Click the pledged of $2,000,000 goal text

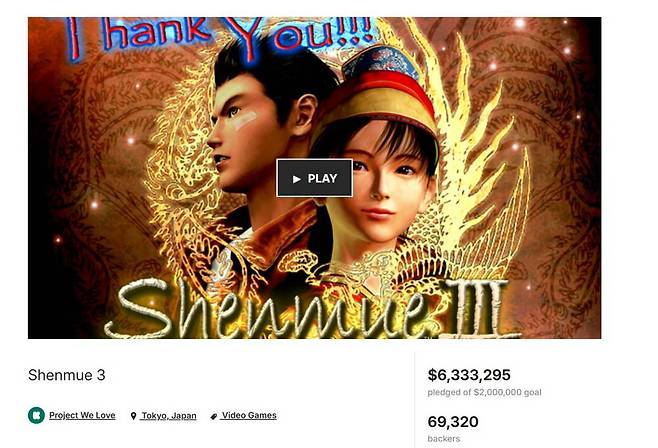point(484,392)
